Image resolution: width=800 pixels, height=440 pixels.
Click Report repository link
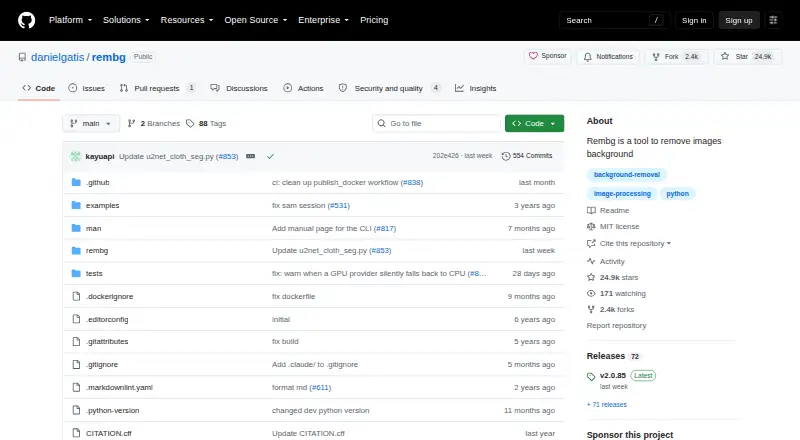pyautogui.click(x=616, y=326)
